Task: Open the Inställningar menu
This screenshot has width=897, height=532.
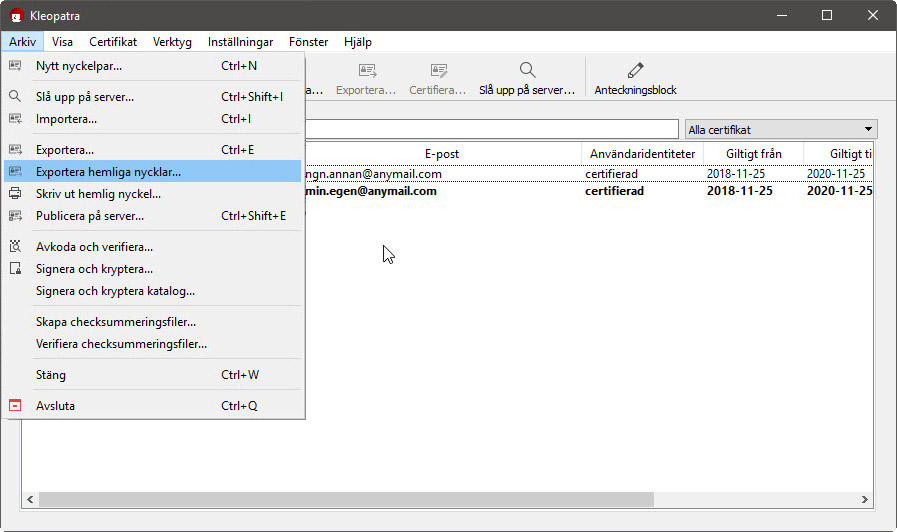Action: coord(240,42)
